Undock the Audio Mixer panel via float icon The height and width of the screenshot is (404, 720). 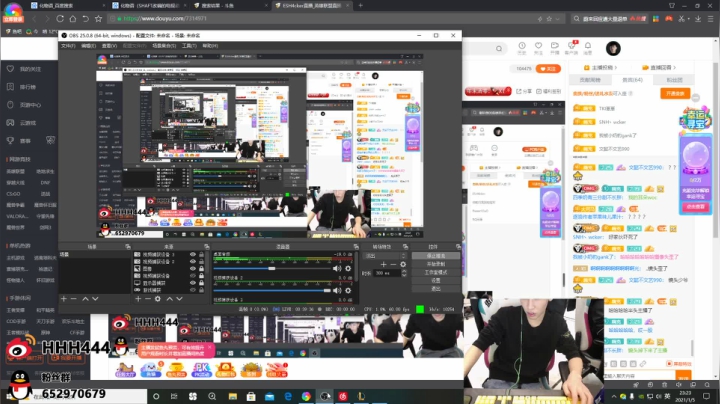coord(356,247)
